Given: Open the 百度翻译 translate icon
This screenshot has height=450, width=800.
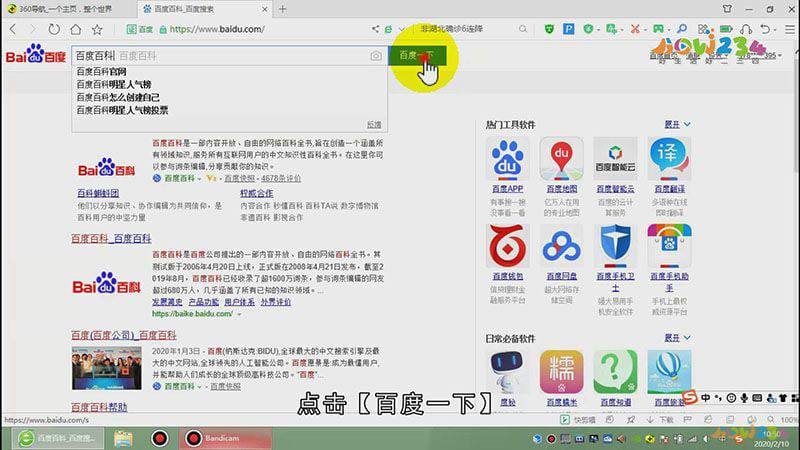Looking at the screenshot, I should [x=669, y=159].
